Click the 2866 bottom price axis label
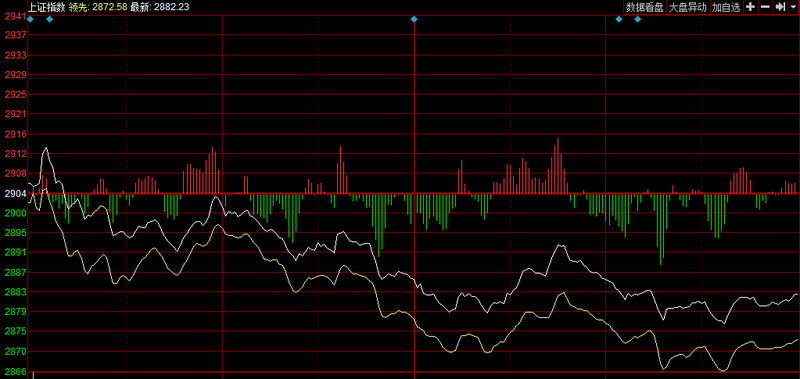This screenshot has width=800, height=379. 14,371
